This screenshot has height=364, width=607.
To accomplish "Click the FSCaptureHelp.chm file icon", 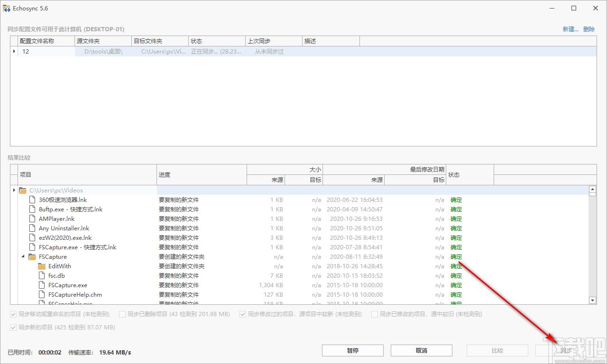I will (42, 295).
